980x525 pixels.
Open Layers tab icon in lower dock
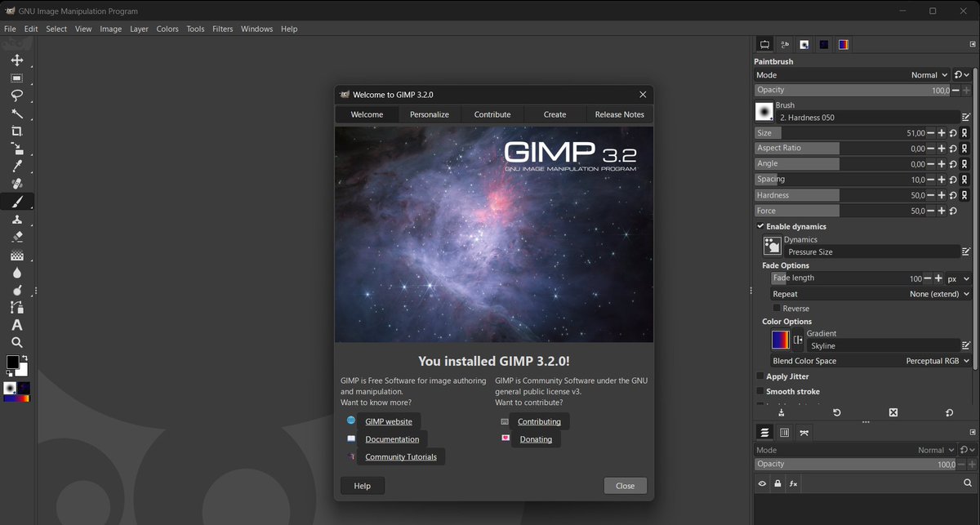764,432
